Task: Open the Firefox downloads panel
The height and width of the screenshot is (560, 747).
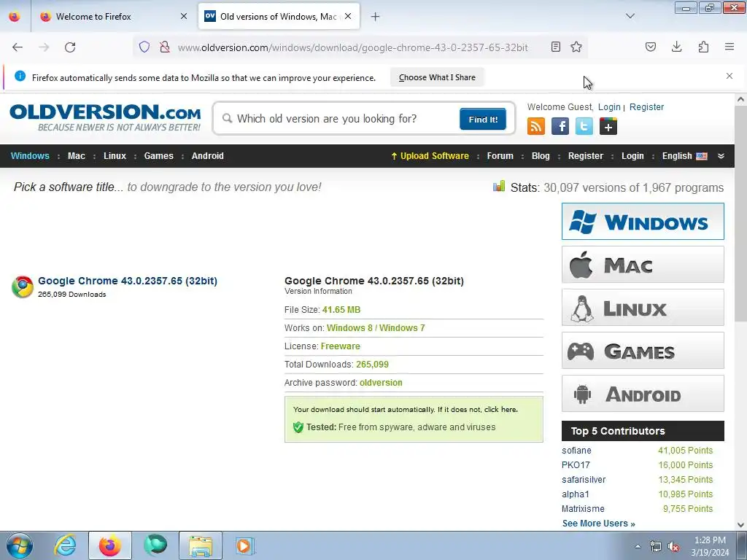Action: click(676, 47)
